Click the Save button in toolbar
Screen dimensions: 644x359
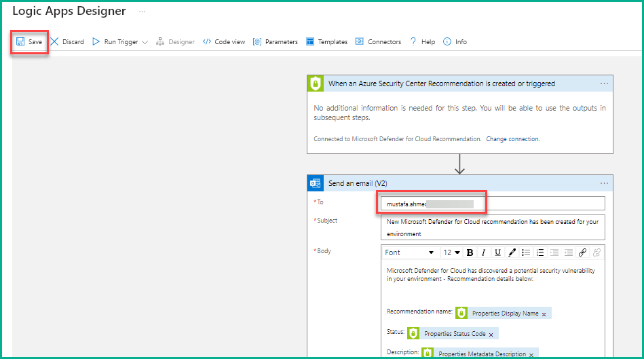coord(29,42)
